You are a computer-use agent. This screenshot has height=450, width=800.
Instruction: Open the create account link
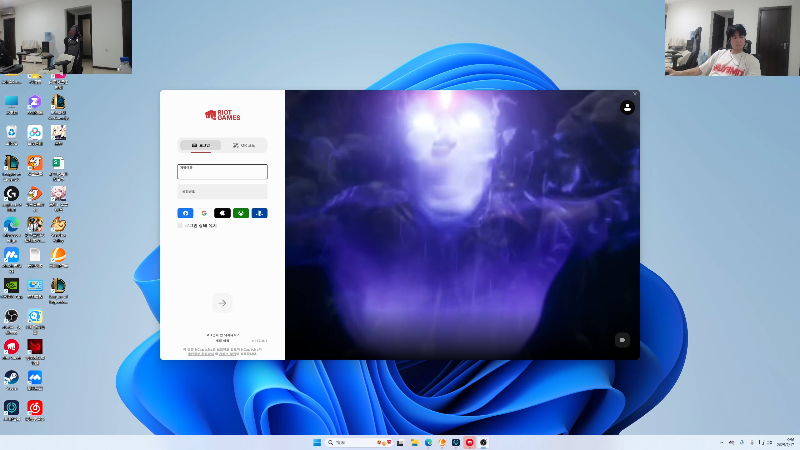[x=222, y=340]
